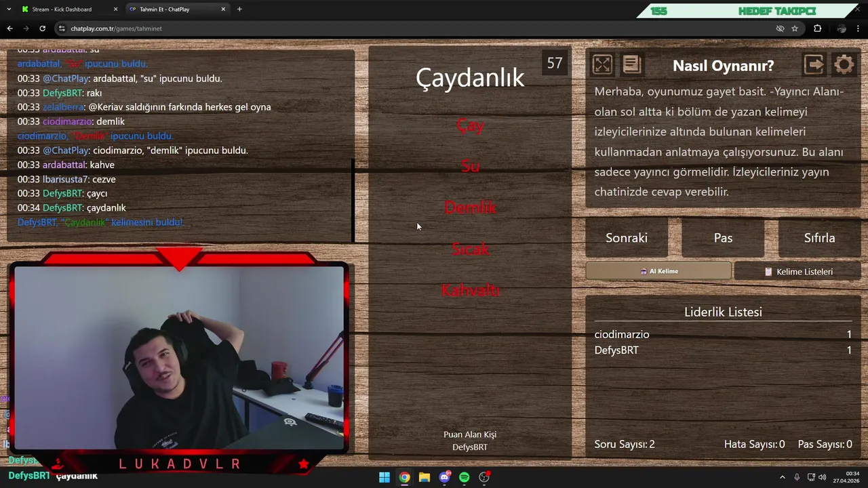The width and height of the screenshot is (868, 488).
Task: Expand hidden system tray icons
Action: pos(782,477)
